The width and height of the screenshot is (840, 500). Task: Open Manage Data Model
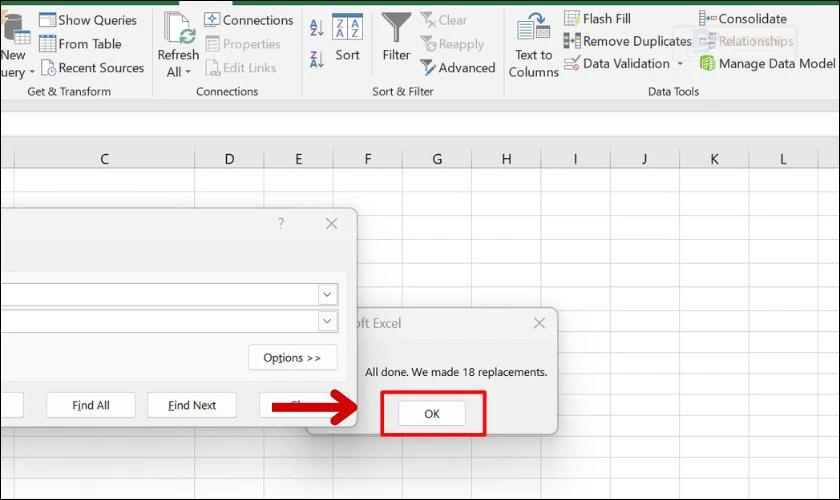coord(768,63)
